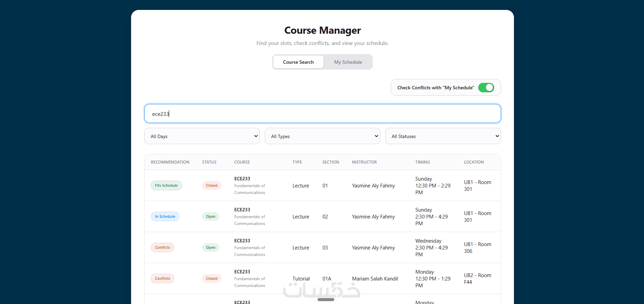Click the Course Manager page title
This screenshot has width=644, height=304.
pos(322,30)
